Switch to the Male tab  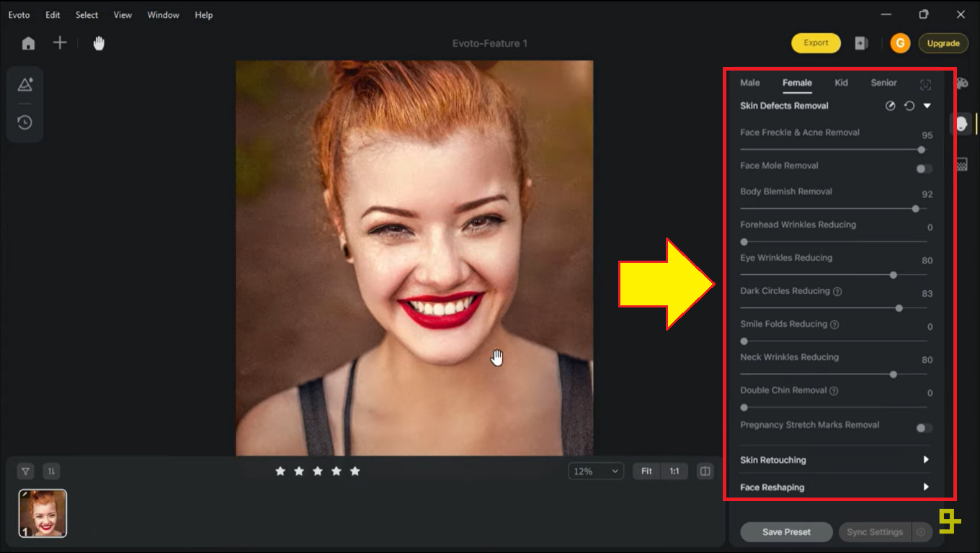click(x=749, y=83)
